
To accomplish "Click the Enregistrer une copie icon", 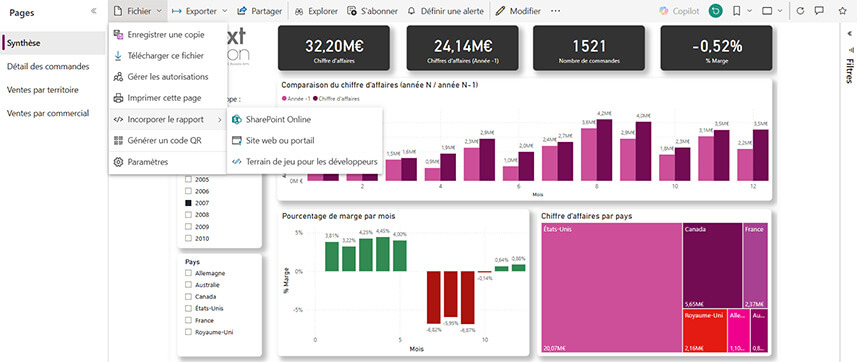I will tap(118, 34).
